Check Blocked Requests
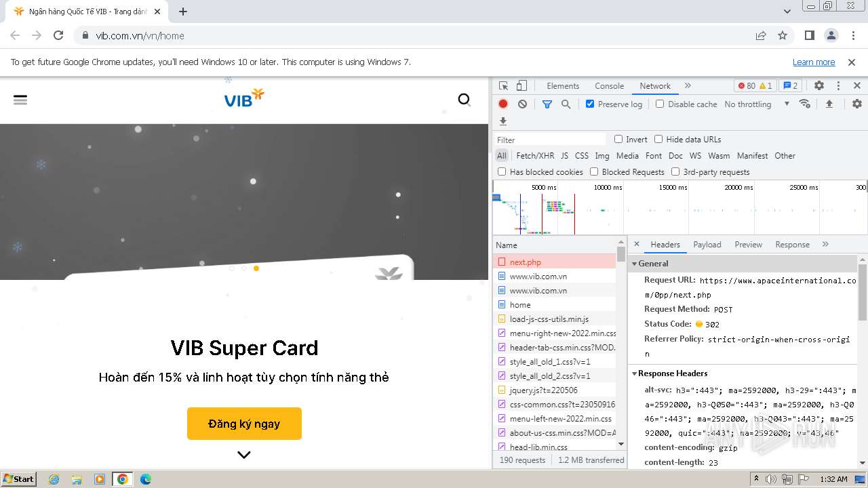 (x=594, y=171)
